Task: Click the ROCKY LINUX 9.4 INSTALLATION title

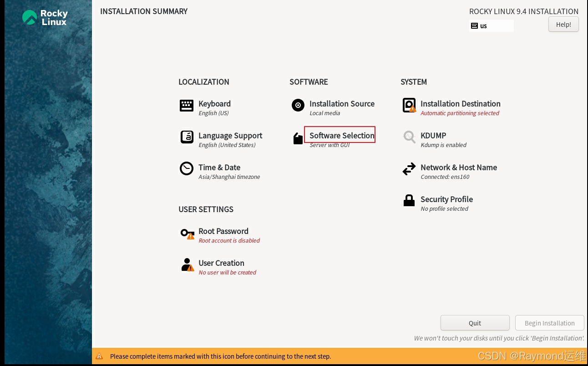Action: [524, 12]
